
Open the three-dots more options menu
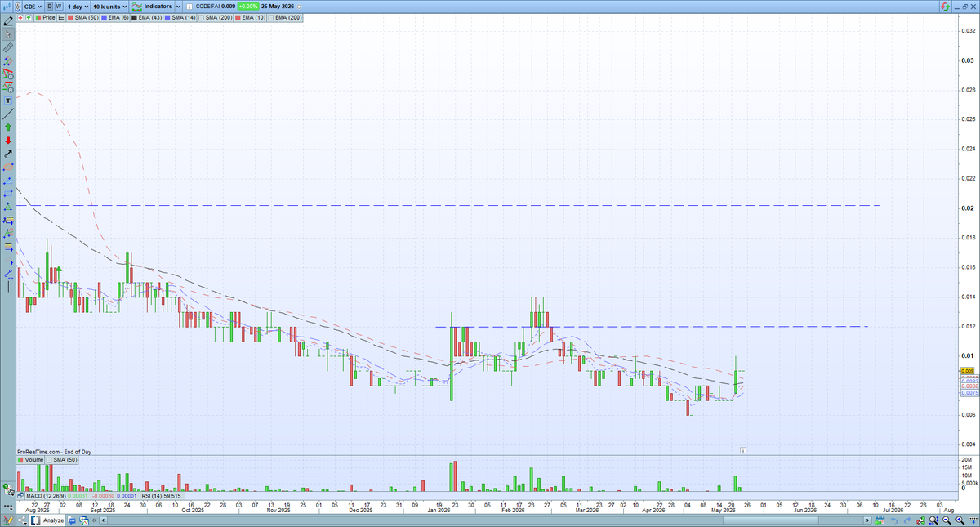(7, 507)
